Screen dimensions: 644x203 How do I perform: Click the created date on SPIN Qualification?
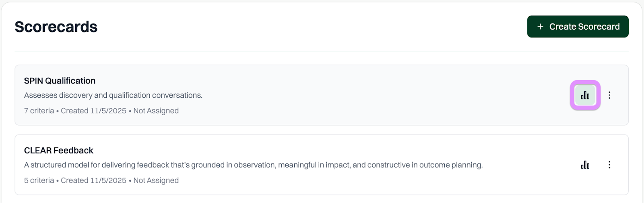tap(93, 111)
